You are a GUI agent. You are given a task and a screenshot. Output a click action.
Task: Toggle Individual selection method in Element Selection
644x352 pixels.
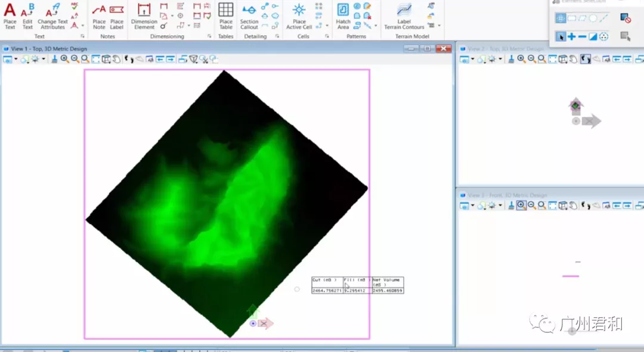[x=560, y=18]
